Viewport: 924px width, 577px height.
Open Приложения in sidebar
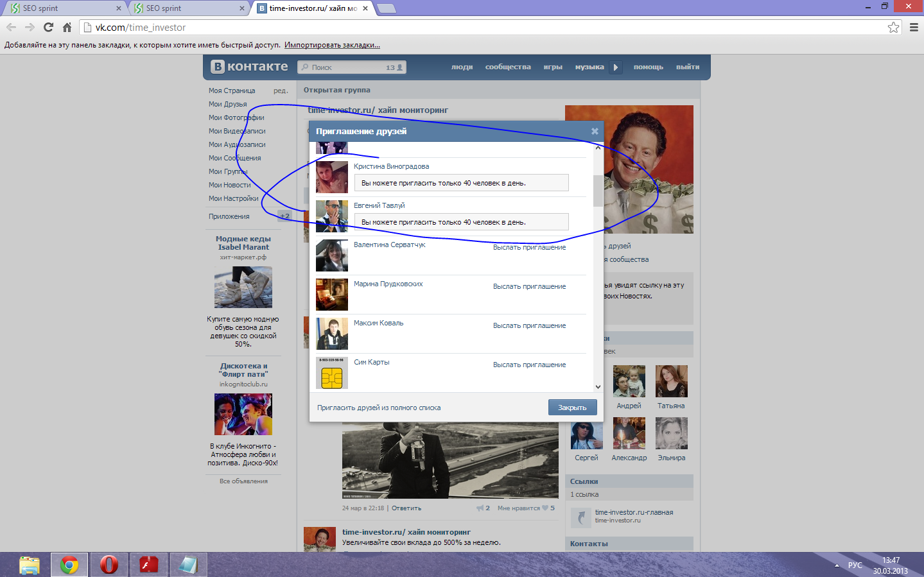[x=229, y=217]
